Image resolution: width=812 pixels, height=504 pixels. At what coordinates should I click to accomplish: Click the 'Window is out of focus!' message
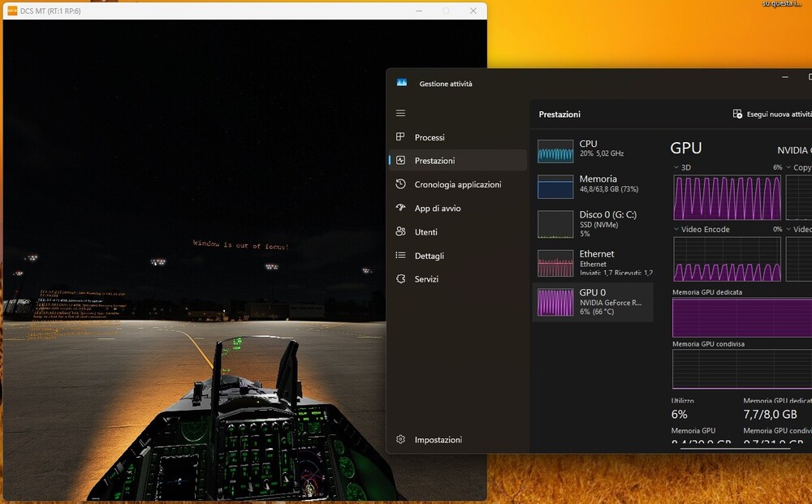pos(241,245)
